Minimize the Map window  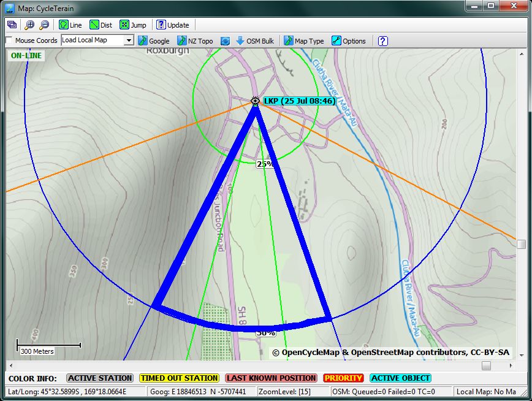coord(474,6)
